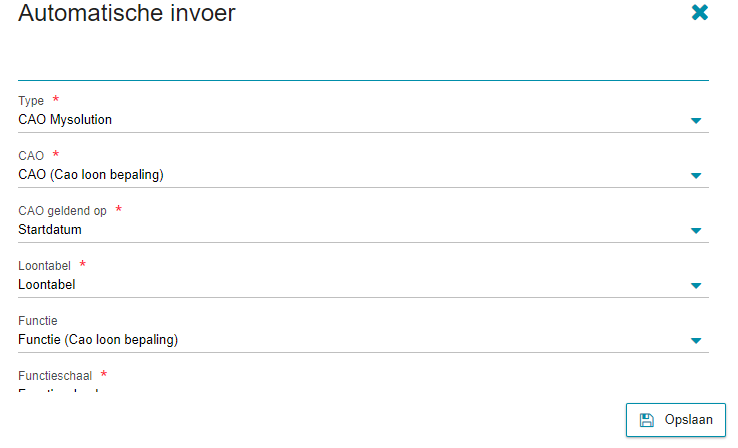This screenshot has width=738, height=448.
Task: Click the Loontabel field label
Action: point(44,266)
